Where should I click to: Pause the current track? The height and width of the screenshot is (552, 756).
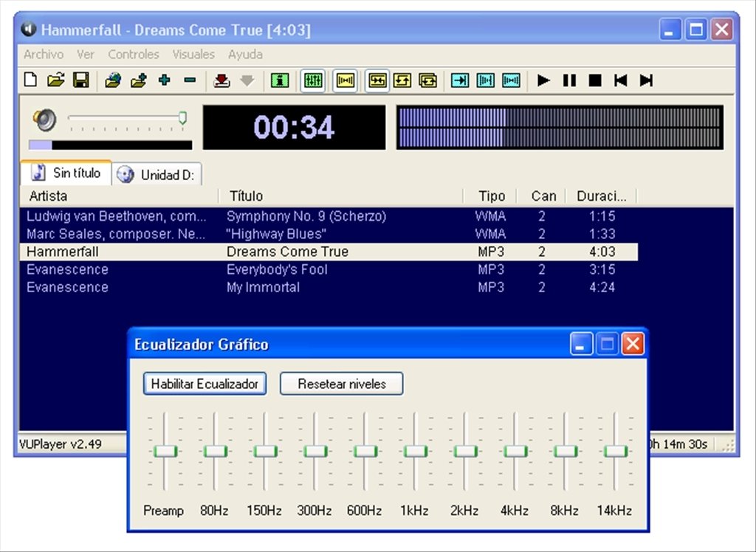click(569, 80)
